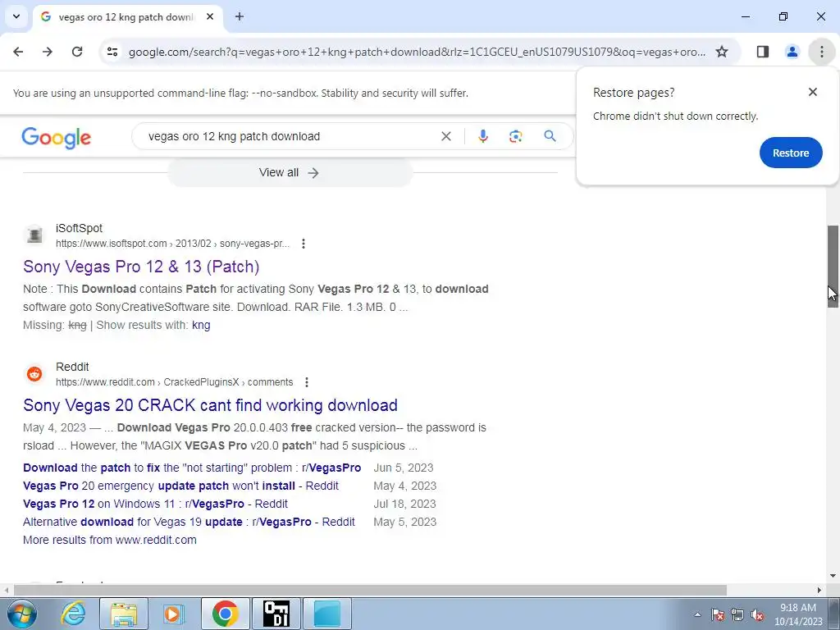Open clock showing 9:18 AM
The image size is (840, 630).
(x=798, y=614)
